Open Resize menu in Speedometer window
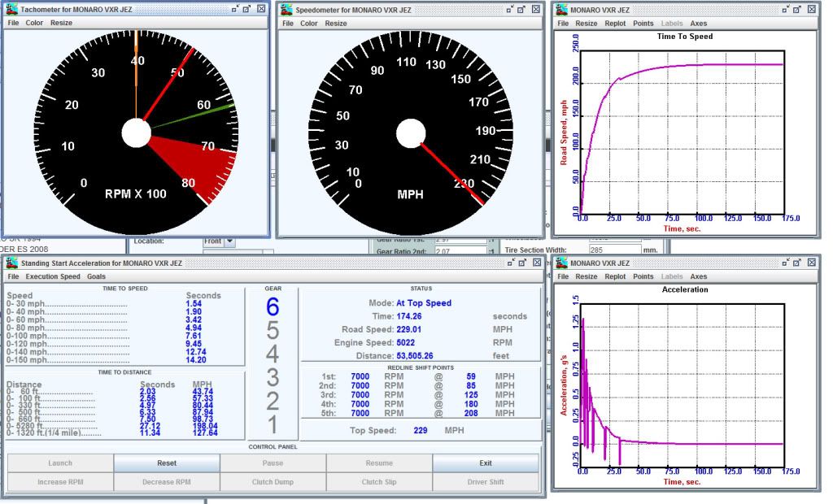 pyautogui.click(x=336, y=24)
